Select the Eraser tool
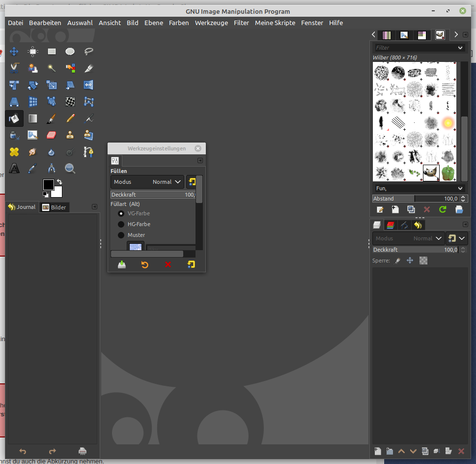 click(x=52, y=135)
